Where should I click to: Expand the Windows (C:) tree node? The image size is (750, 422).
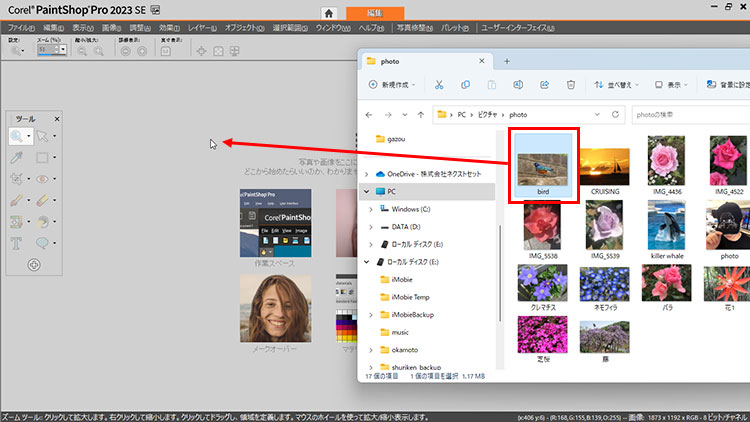371,208
